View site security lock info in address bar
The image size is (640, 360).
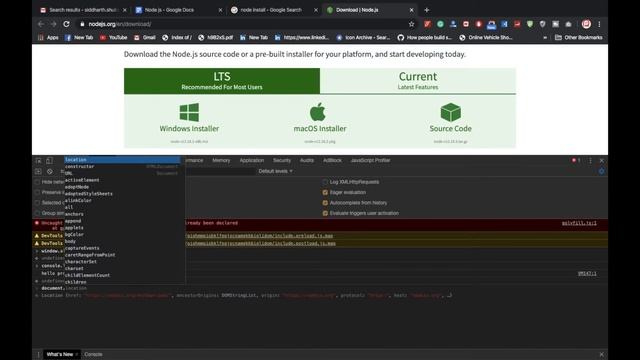click(x=82, y=24)
